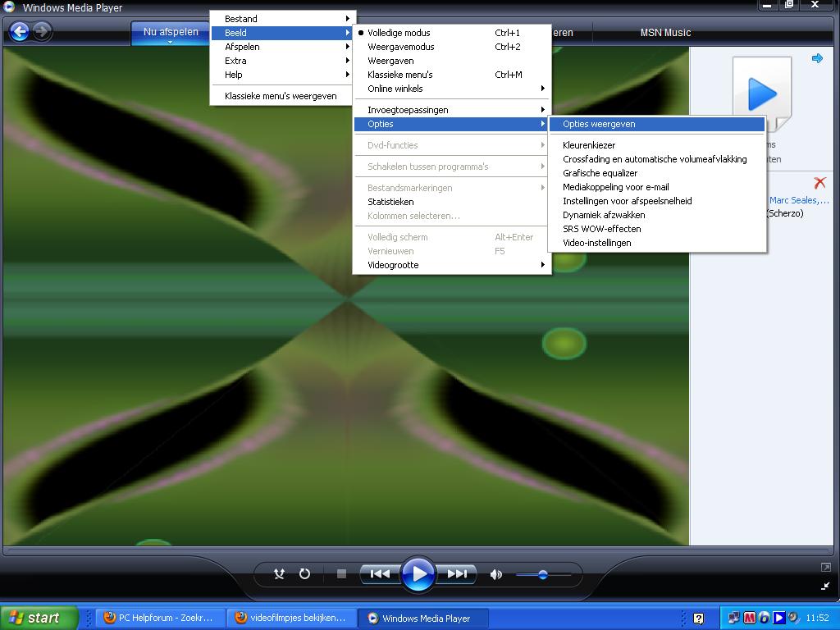This screenshot has width=840, height=630.
Task: Expand the Extra submenu
Action: click(282, 61)
